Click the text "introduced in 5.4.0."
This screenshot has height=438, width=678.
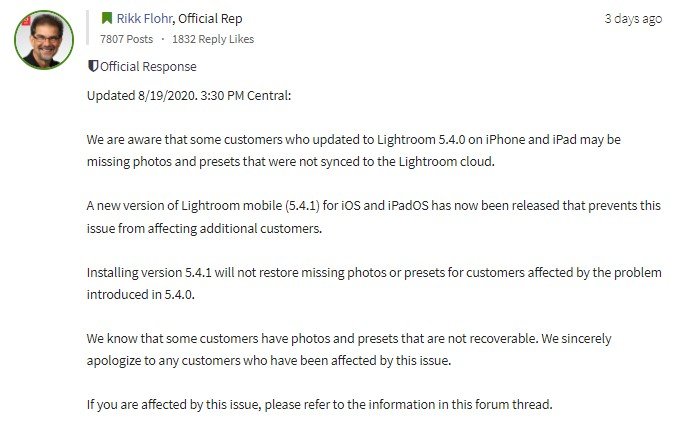point(141,294)
